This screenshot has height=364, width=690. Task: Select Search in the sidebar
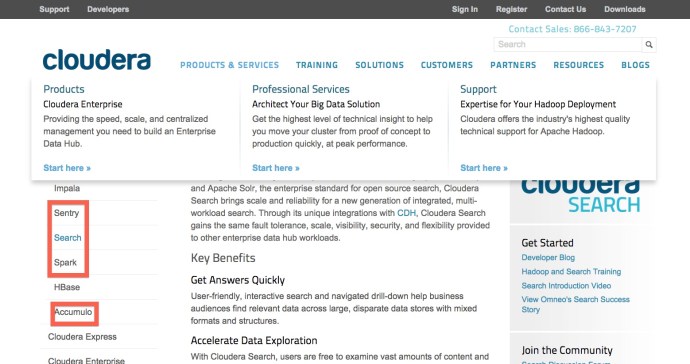pos(68,238)
